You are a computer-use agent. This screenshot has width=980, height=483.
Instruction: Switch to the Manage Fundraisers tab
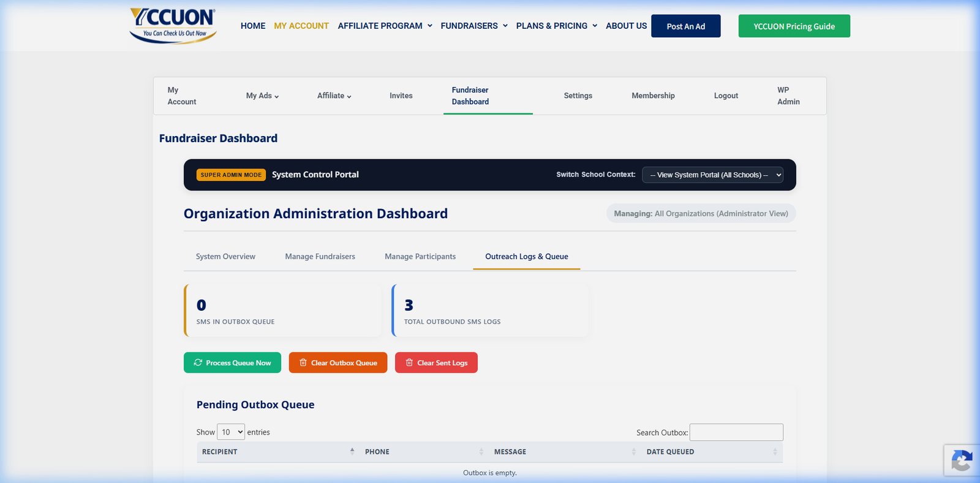coord(320,256)
